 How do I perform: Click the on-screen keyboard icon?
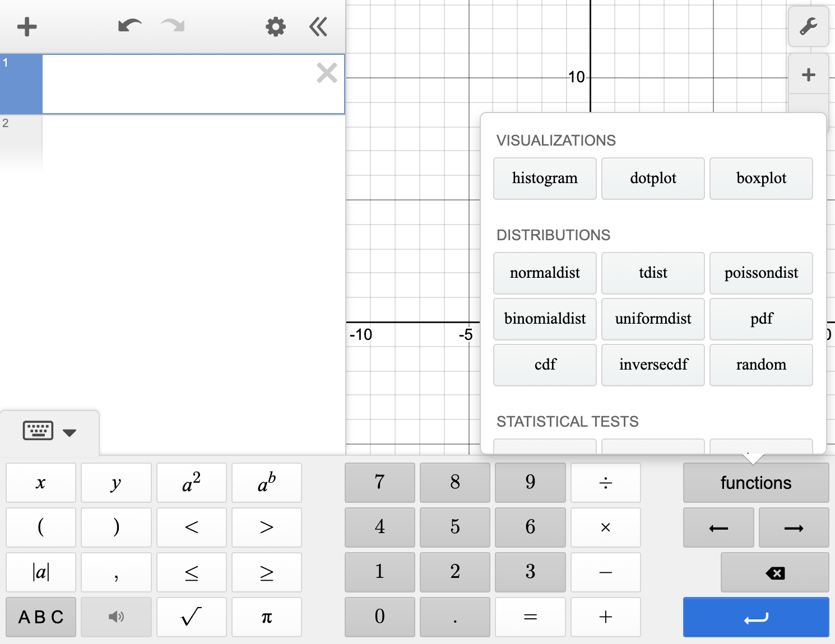click(37, 431)
